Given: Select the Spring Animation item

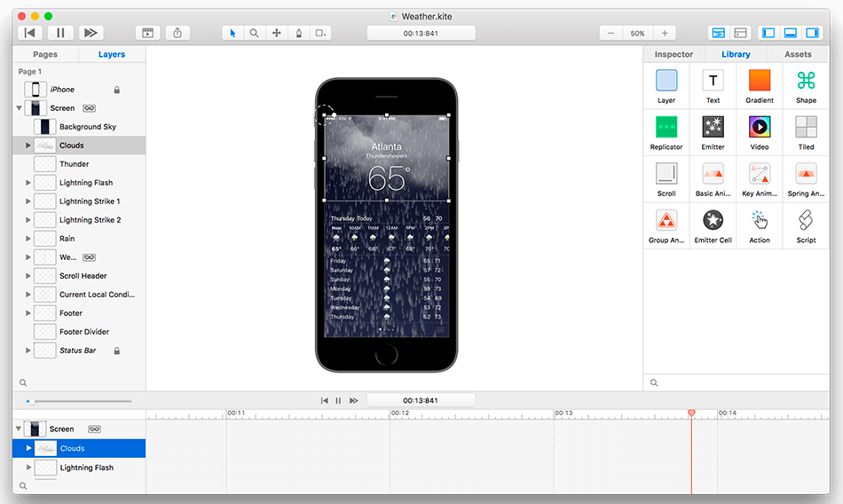Looking at the screenshot, I should pos(806,179).
